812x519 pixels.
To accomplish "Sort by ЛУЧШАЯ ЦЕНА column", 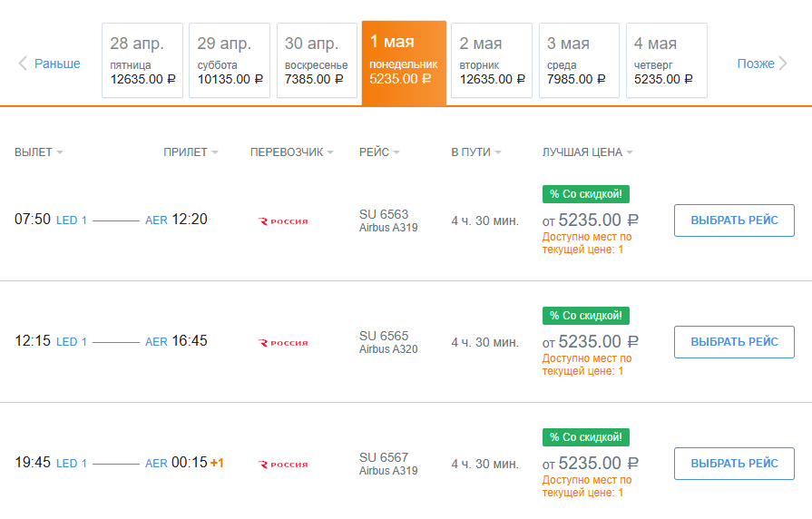I will coord(588,152).
